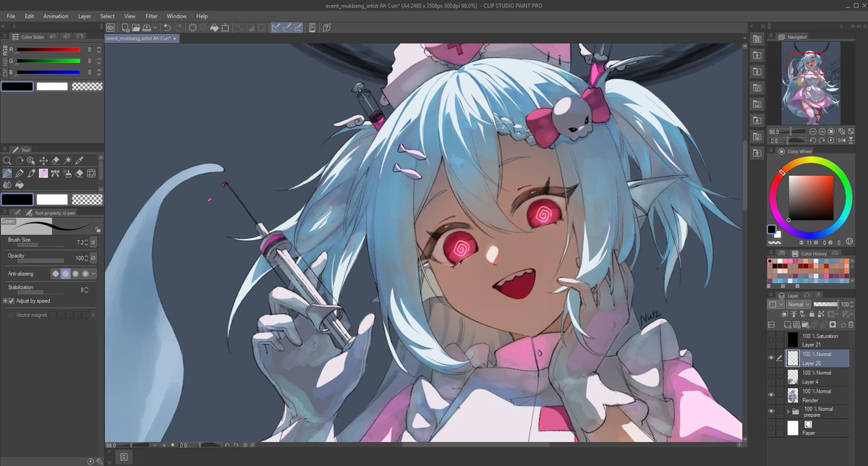Click the Navigator thumbnail preview
Viewport: 868px width, 466px height.
[812, 83]
